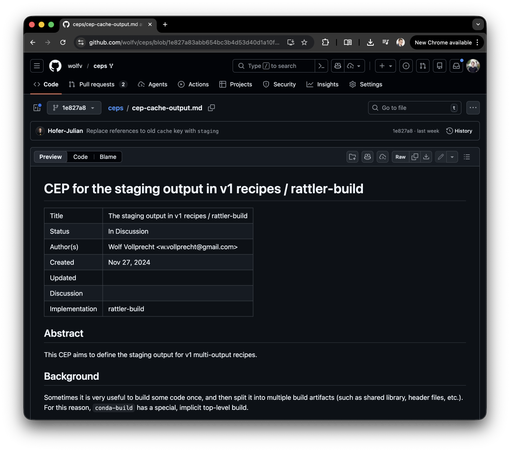Image resolution: width=510 pixels, height=451 pixels.
Task: Toggle the file tree side panel
Action: point(37,108)
